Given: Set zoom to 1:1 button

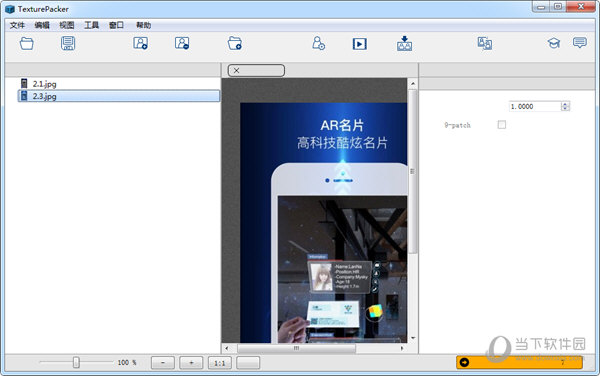Looking at the screenshot, I should pos(220,363).
